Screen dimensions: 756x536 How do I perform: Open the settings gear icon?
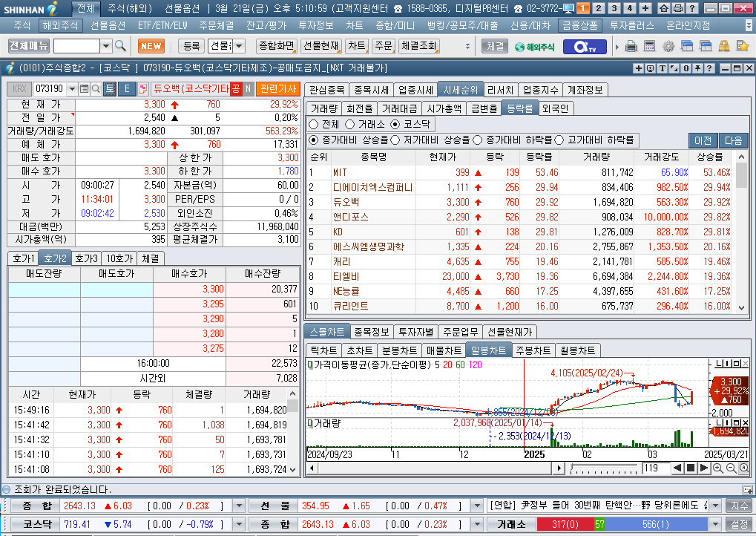point(668,46)
